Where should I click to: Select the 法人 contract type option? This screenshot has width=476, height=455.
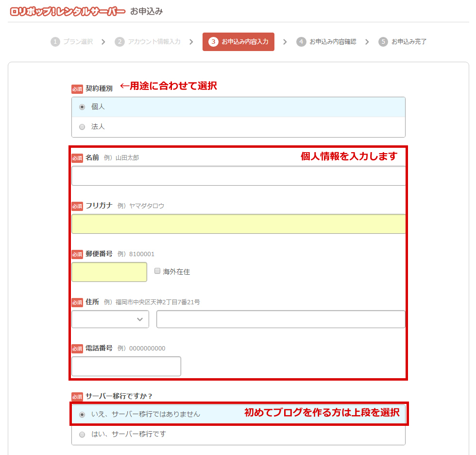pyautogui.click(x=82, y=127)
